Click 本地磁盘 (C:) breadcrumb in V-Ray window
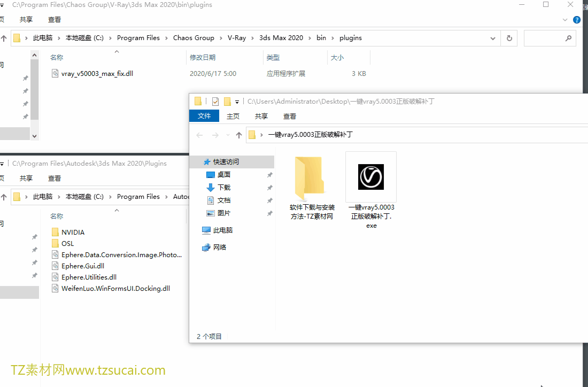Viewport: 588px width, 387px height. pyautogui.click(x=84, y=38)
